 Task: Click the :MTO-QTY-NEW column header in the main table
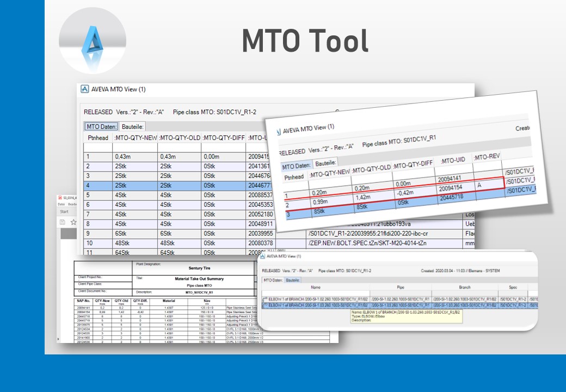click(x=136, y=138)
